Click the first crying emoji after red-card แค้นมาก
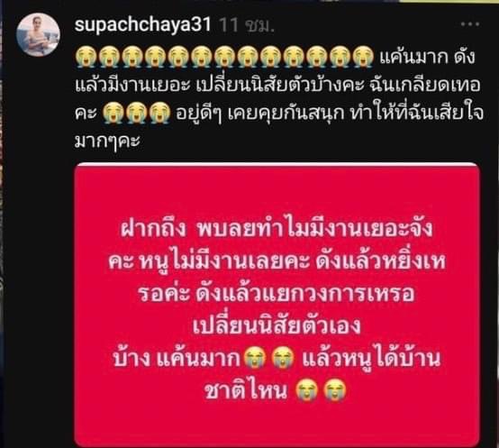 [x=254, y=358]
